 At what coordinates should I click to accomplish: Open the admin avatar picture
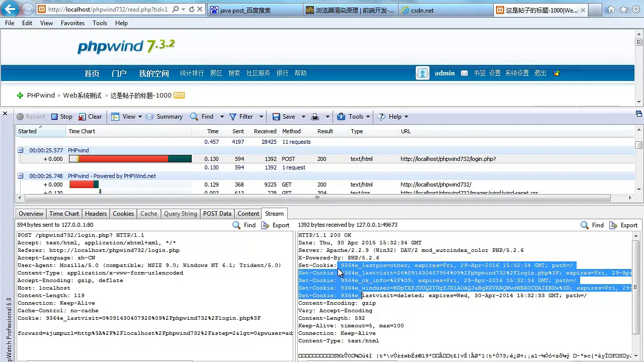pos(423,73)
